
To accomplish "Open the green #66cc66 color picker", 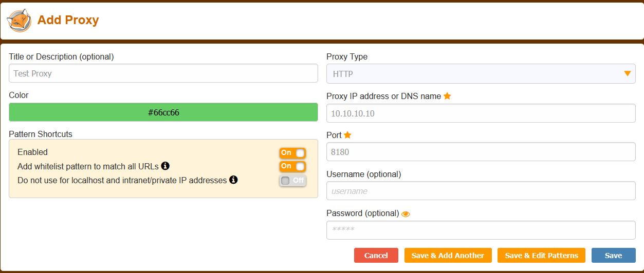I will pos(163,112).
